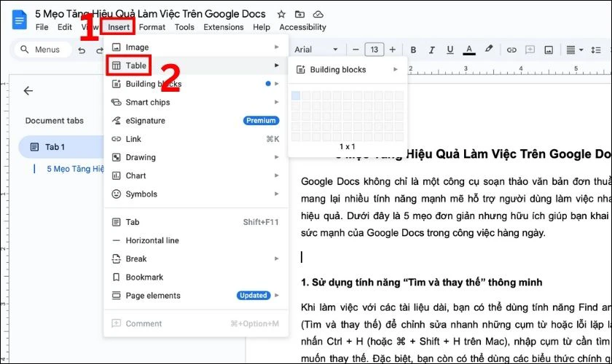
Task: Insert a Horizontal line
Action: [196, 240]
